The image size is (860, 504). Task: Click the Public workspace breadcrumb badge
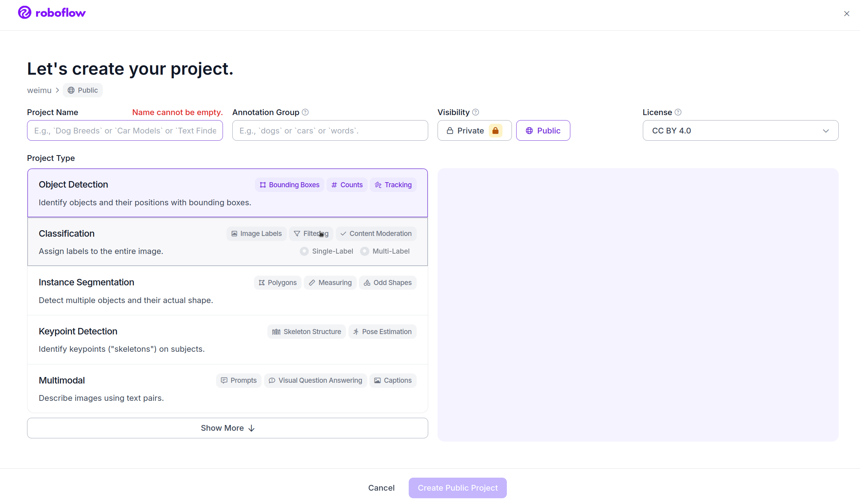(x=83, y=90)
